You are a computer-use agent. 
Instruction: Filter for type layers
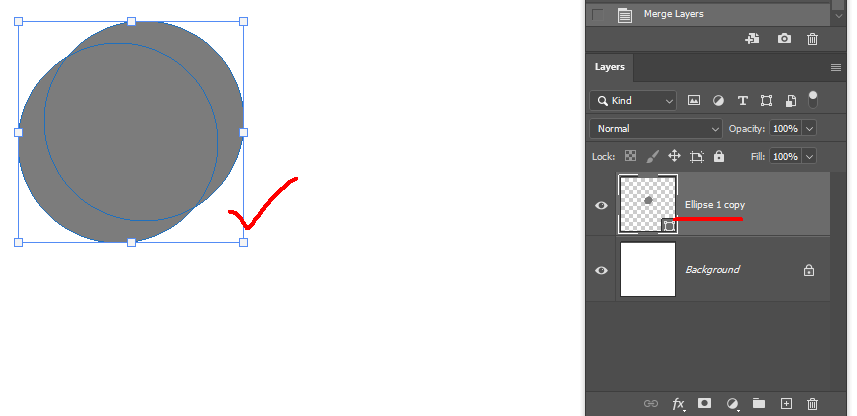click(x=742, y=101)
